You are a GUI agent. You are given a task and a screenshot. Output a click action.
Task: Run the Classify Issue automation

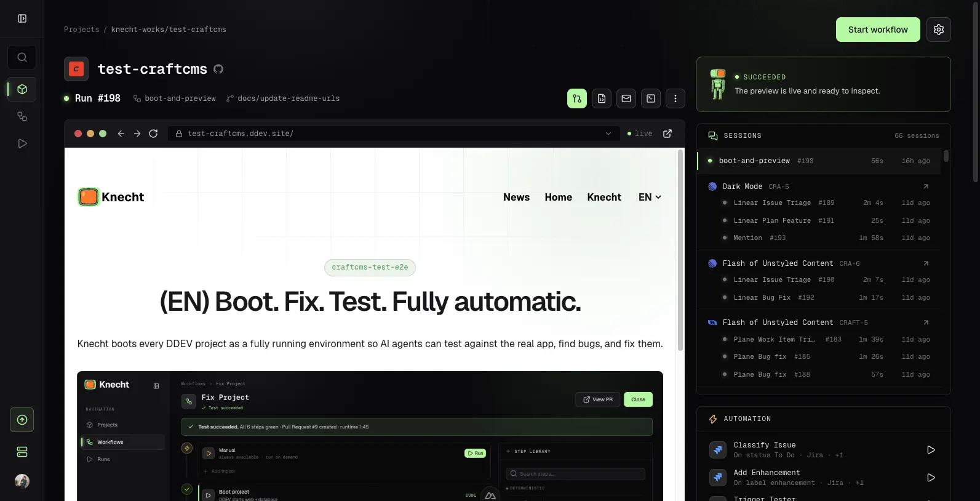(931, 450)
